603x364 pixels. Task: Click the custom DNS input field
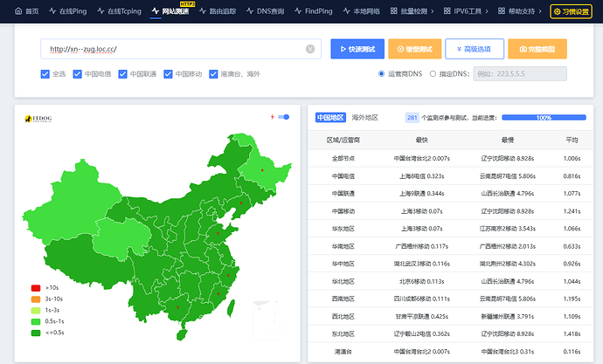(520, 73)
